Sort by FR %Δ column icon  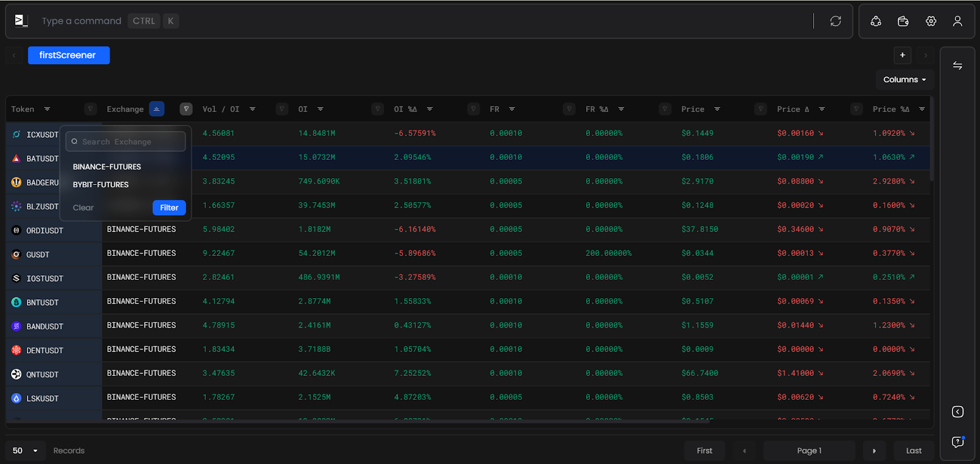point(621,109)
